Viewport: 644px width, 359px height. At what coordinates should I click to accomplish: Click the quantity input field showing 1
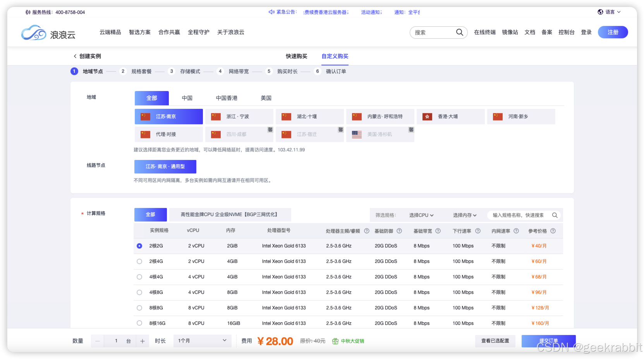116,340
